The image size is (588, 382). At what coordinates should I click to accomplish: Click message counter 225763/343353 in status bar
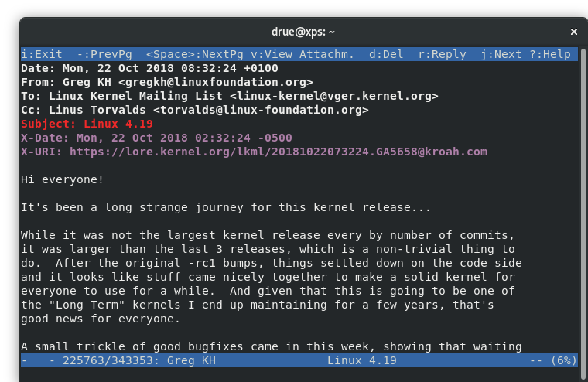click(108, 360)
